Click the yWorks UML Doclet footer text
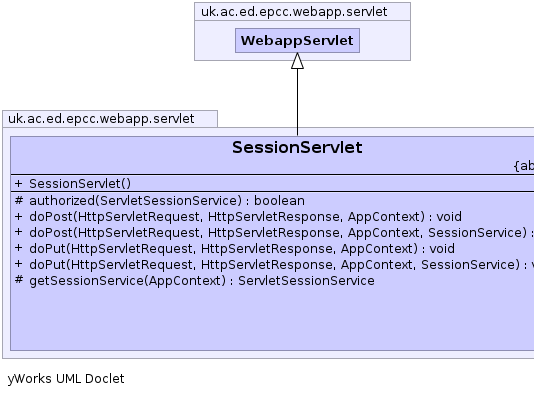This screenshot has height=396, width=534. pos(66,379)
